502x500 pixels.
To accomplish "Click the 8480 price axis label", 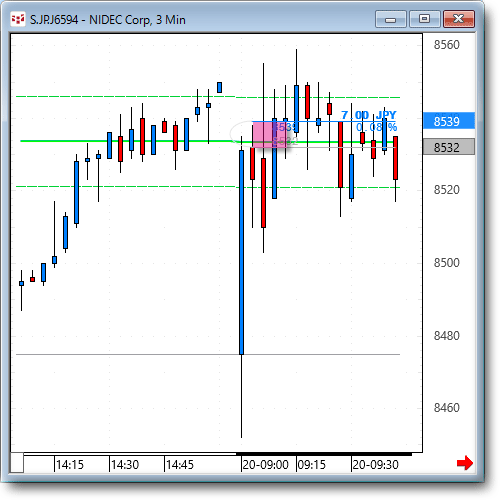I will click(446, 335).
